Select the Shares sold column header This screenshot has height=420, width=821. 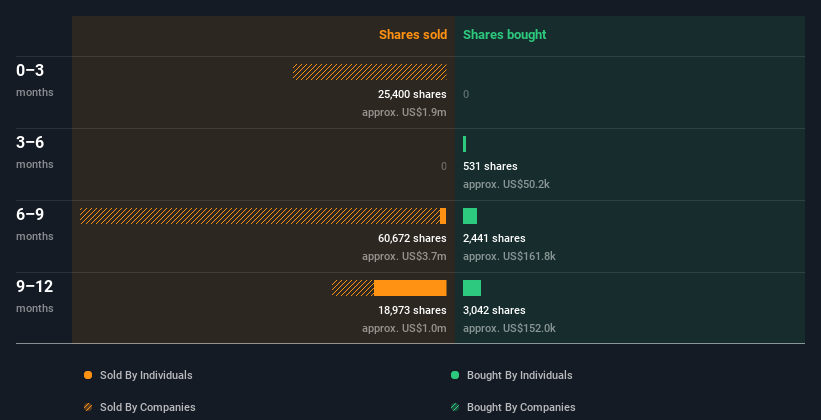click(413, 35)
